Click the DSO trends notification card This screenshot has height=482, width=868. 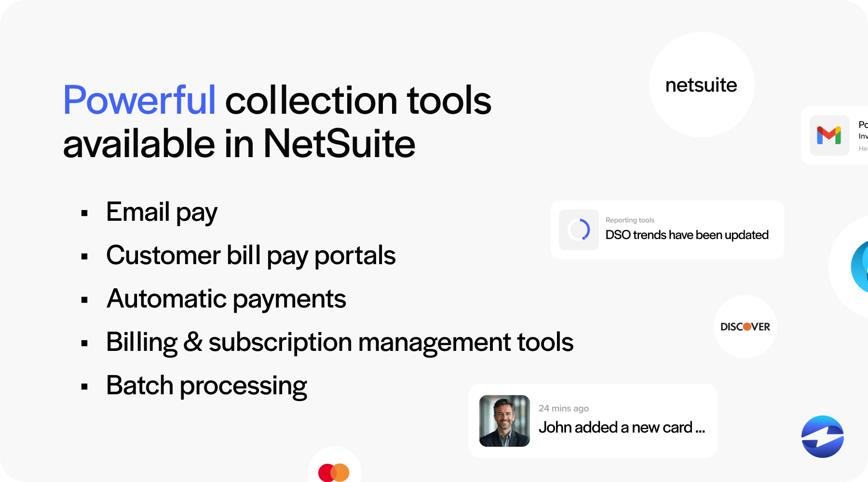click(667, 229)
